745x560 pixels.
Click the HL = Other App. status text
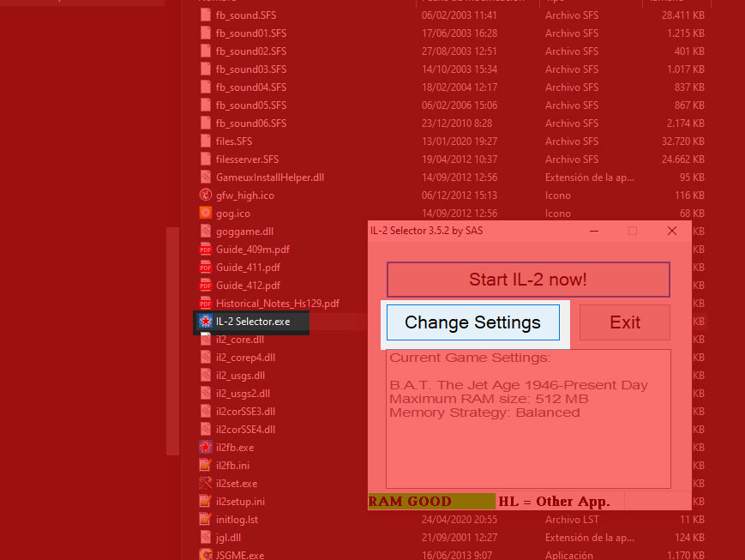pos(554,502)
